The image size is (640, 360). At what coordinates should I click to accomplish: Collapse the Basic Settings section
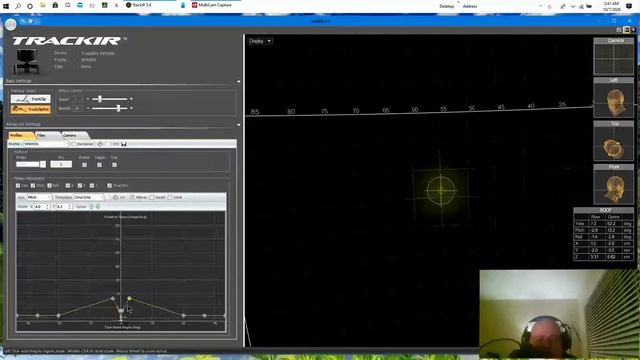[238, 81]
